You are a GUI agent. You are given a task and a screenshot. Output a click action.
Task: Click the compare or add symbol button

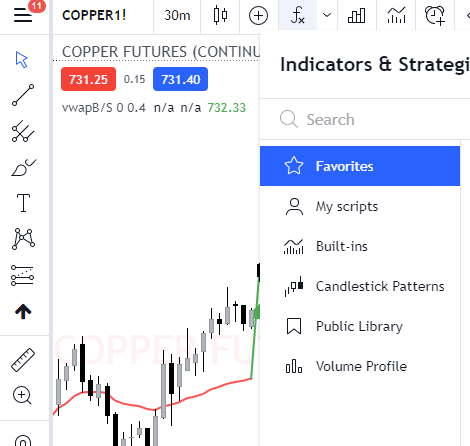258,15
